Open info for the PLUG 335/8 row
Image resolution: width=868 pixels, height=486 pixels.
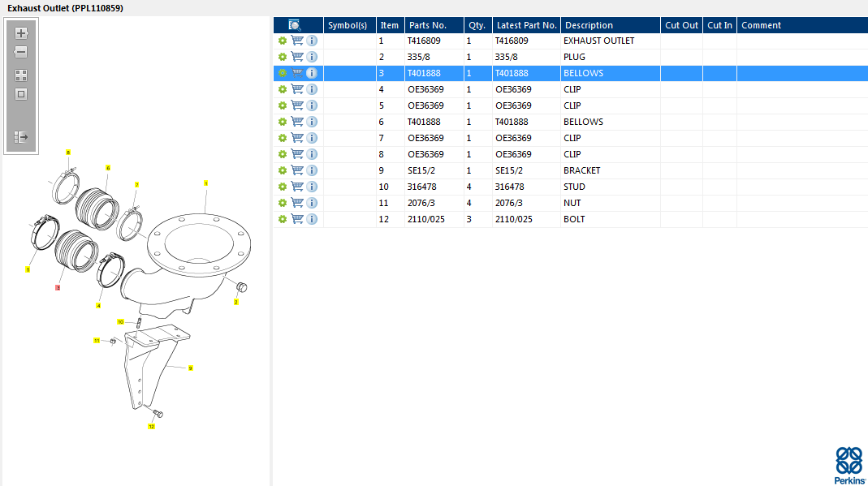point(312,57)
